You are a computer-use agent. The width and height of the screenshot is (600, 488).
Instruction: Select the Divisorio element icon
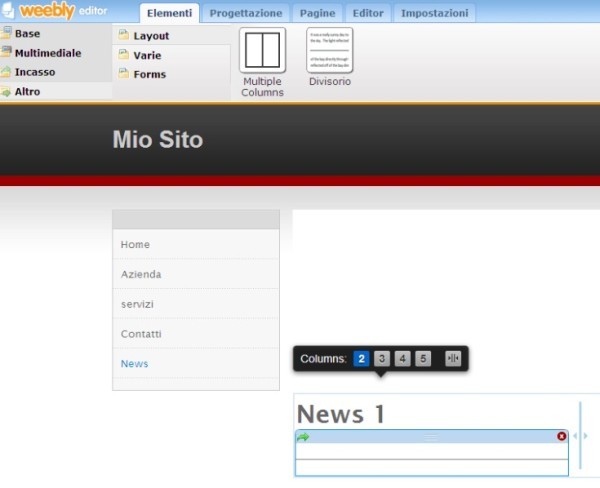[329, 50]
